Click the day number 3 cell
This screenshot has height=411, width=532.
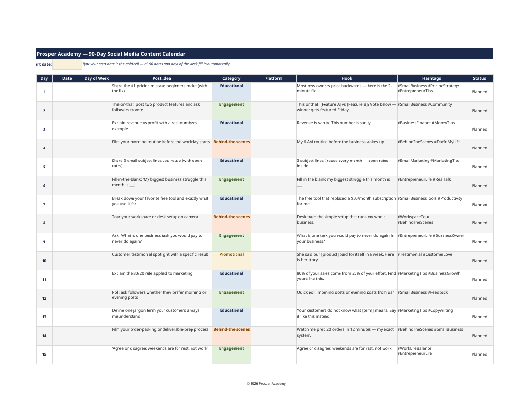tap(44, 129)
